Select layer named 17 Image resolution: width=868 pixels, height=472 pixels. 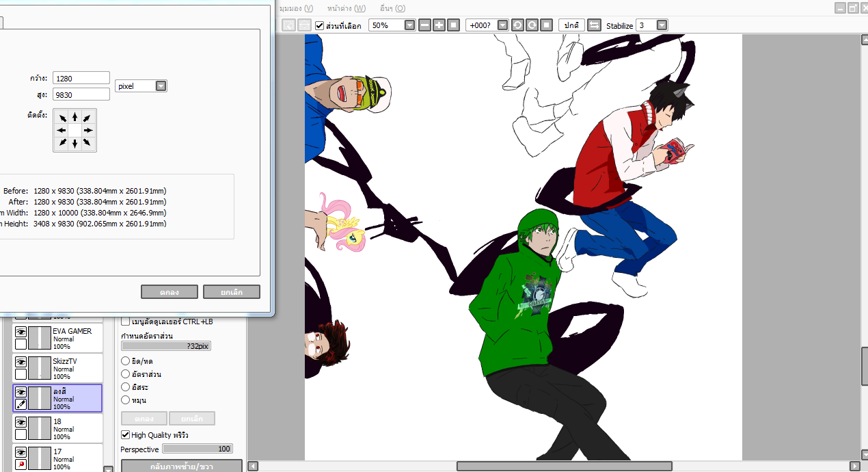[x=57, y=451]
